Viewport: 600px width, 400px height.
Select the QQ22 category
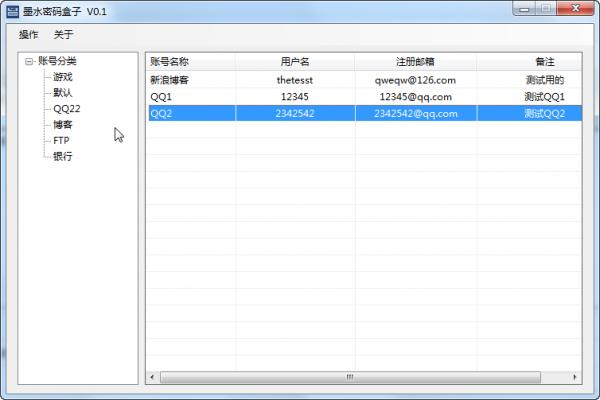67,109
